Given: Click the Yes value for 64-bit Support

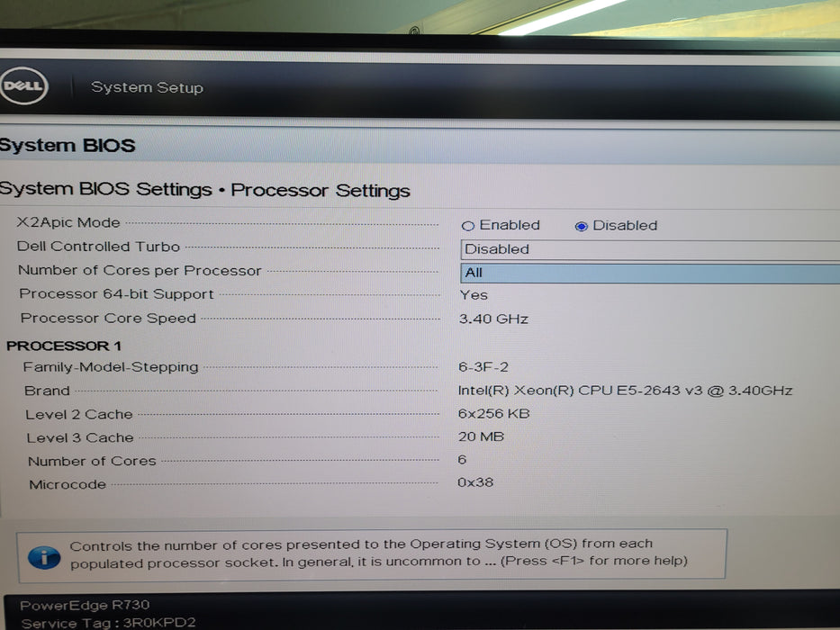Looking at the screenshot, I should pyautogui.click(x=474, y=295).
